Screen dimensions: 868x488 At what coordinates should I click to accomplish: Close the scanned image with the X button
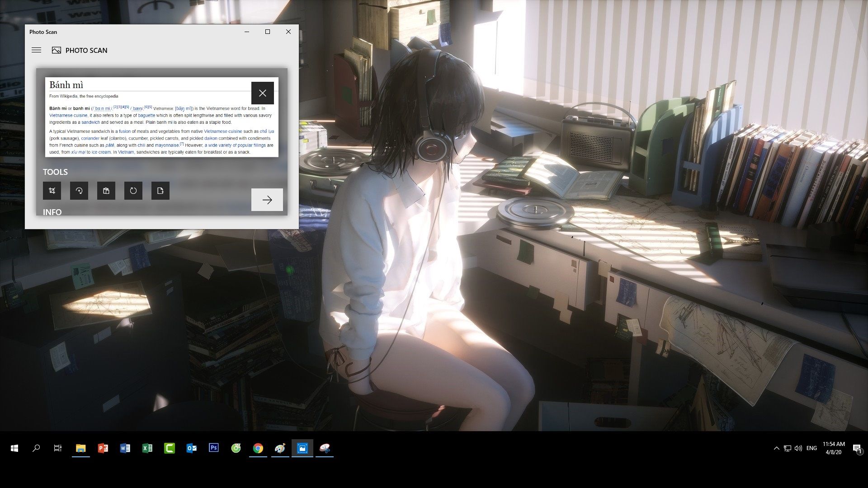pos(263,93)
